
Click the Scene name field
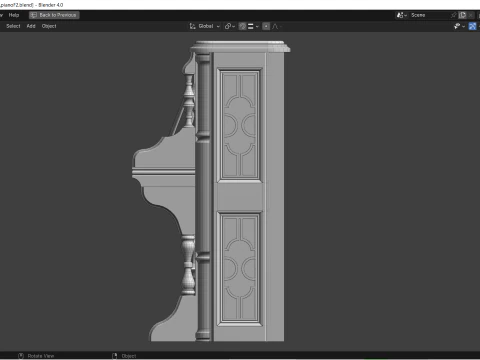(429, 15)
